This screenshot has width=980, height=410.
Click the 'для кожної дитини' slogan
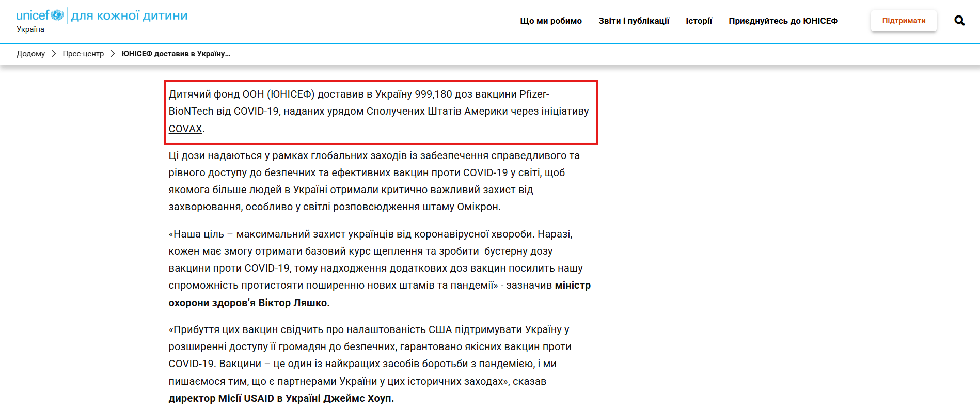[x=129, y=15]
